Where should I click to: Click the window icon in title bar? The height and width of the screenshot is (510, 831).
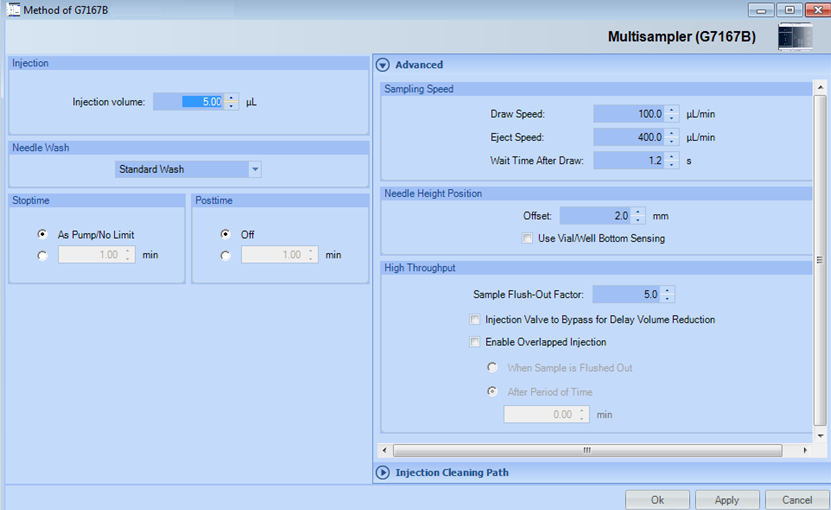coord(12,10)
